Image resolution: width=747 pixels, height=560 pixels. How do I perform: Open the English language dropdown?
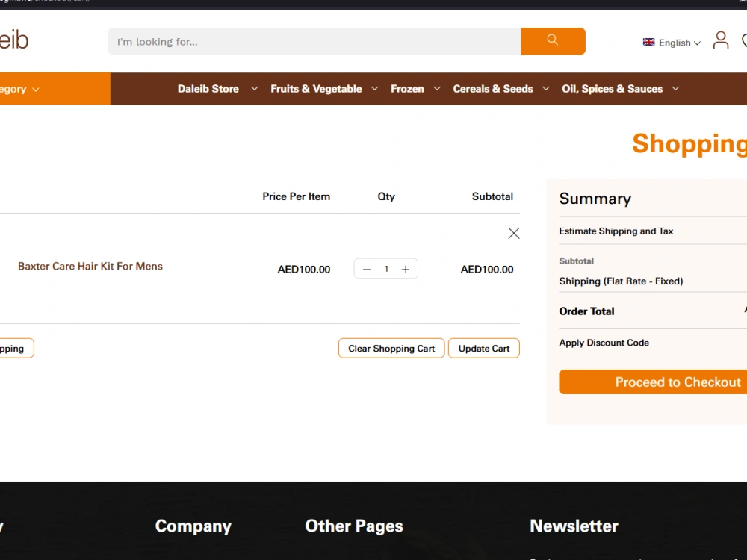tap(679, 43)
